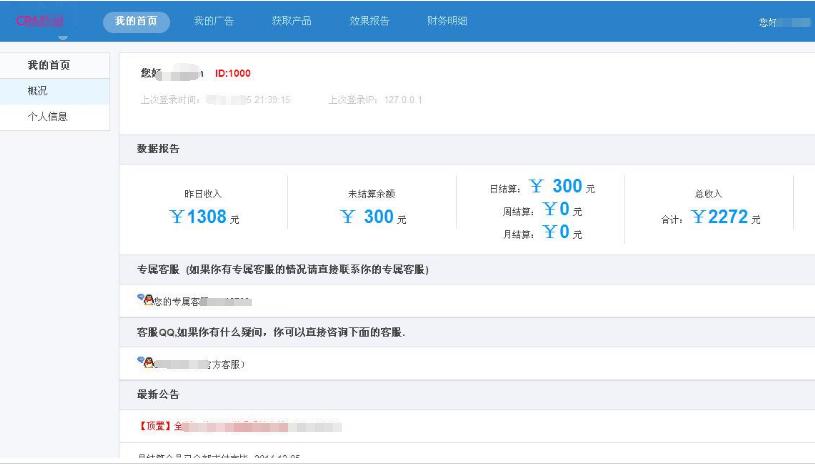Click the 我的首页 sidebar heading

tap(49, 65)
